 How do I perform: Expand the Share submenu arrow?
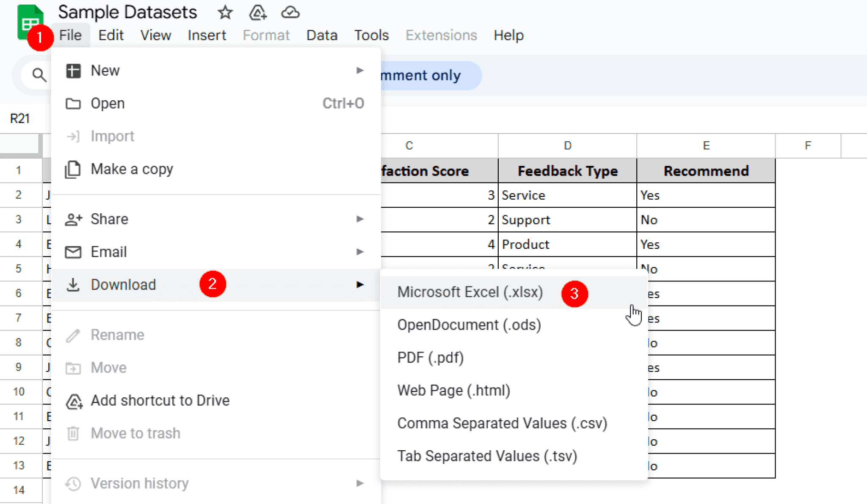click(x=360, y=219)
